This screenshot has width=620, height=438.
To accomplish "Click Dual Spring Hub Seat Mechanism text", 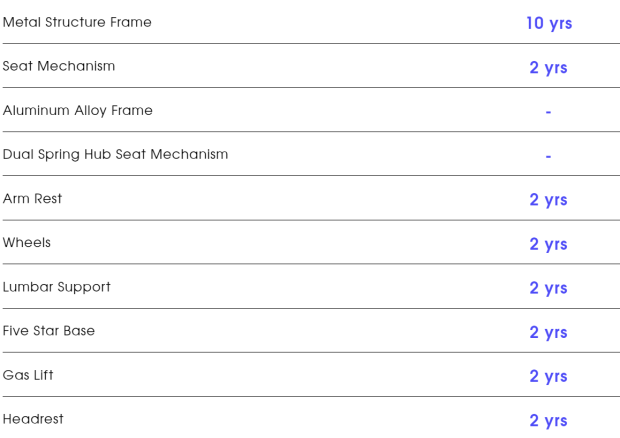I will tap(115, 154).
